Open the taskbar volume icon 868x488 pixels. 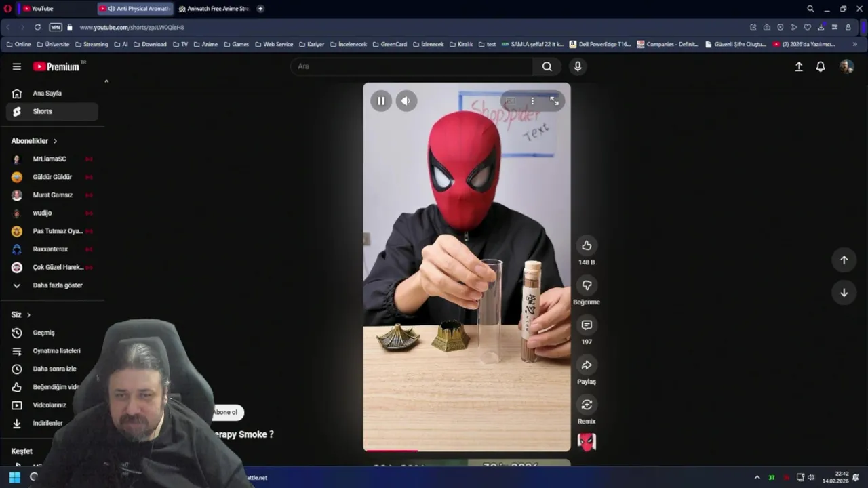click(811, 477)
